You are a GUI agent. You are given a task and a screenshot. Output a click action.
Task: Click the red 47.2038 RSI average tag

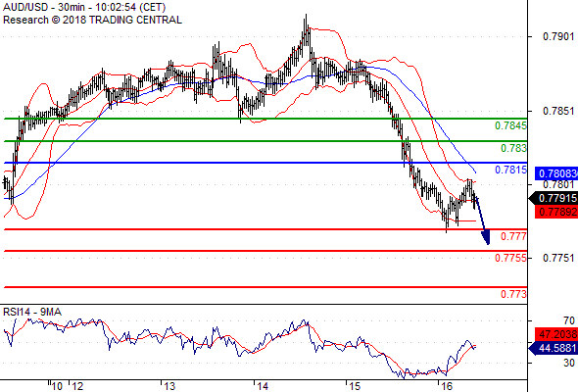tap(556, 334)
